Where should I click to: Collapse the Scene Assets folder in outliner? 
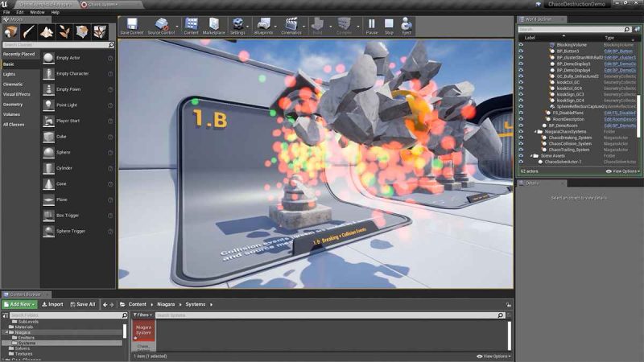tap(531, 156)
